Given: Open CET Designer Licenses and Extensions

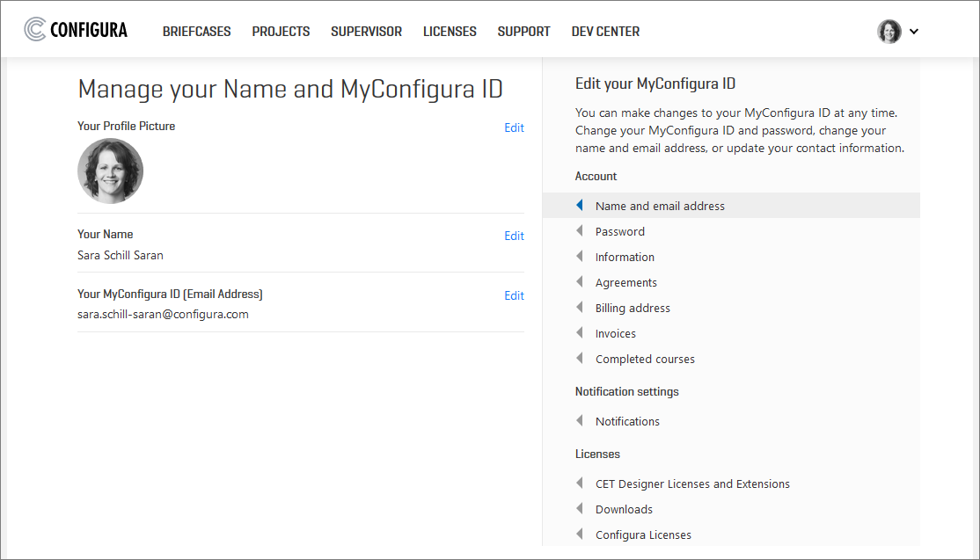Looking at the screenshot, I should pos(692,484).
